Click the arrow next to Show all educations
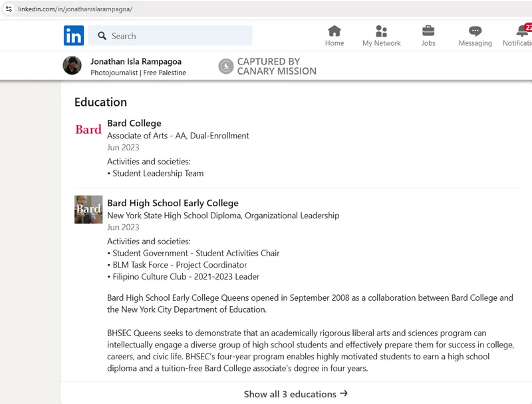The image size is (532, 404). tap(344, 393)
